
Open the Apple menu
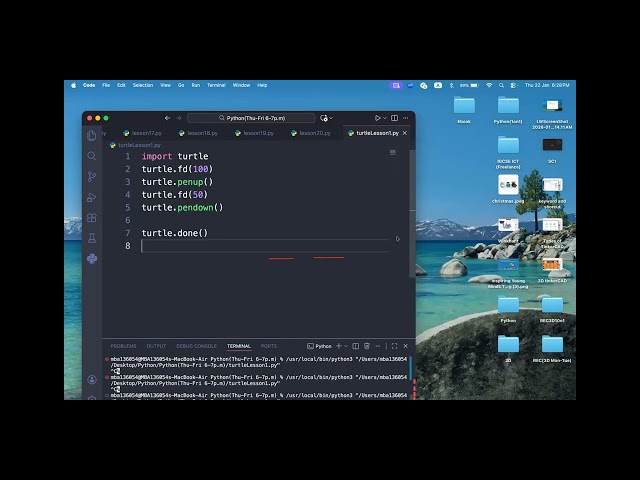point(73,85)
